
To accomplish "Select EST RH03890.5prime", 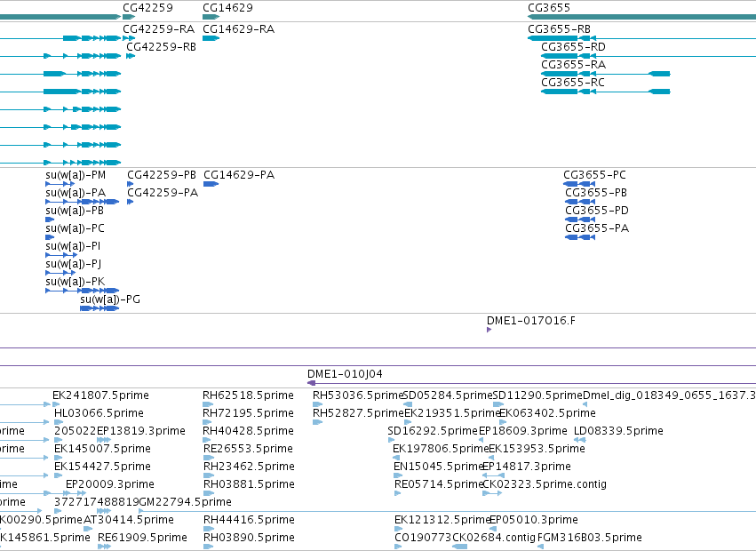I will (x=249, y=538).
